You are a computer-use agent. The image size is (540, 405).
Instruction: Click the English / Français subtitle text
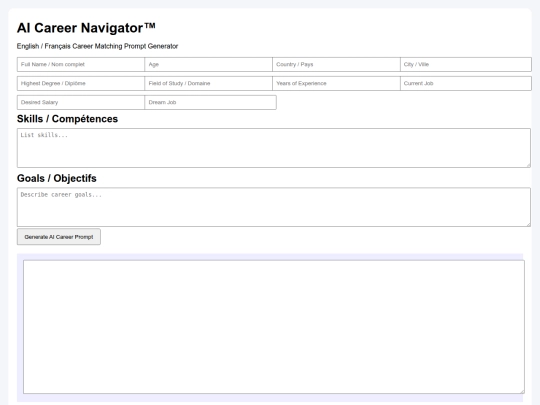97,46
